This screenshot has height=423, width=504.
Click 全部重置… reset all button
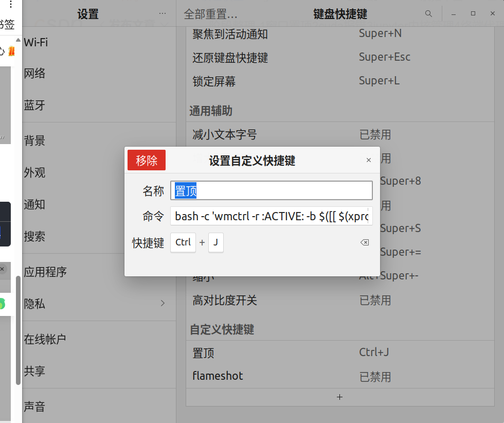[210, 14]
